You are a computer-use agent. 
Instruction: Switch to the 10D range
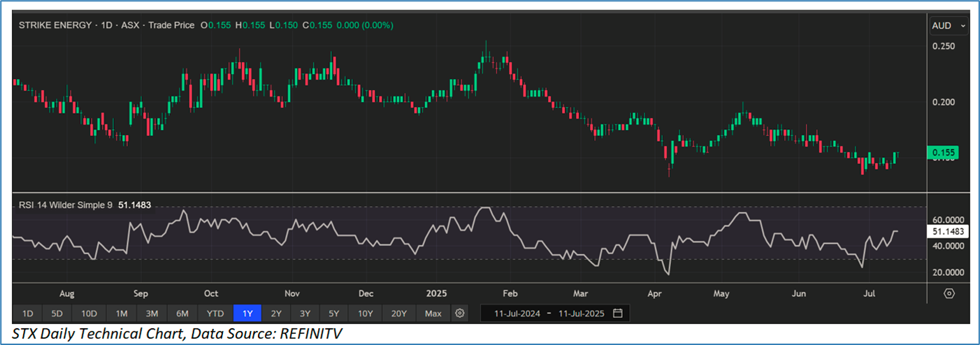coord(89,313)
